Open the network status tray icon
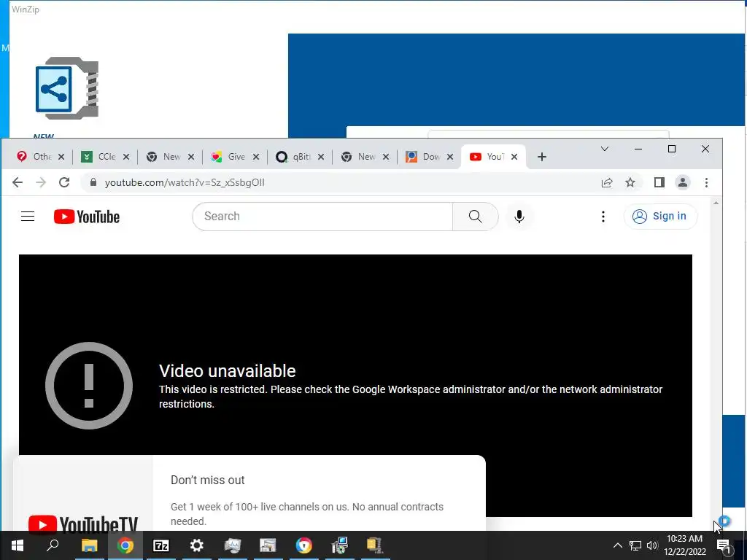The width and height of the screenshot is (747, 560). (635, 545)
